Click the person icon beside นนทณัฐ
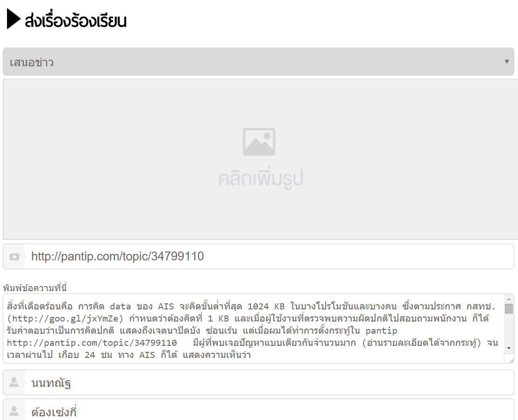The height and width of the screenshot is (420, 518). click(x=14, y=382)
